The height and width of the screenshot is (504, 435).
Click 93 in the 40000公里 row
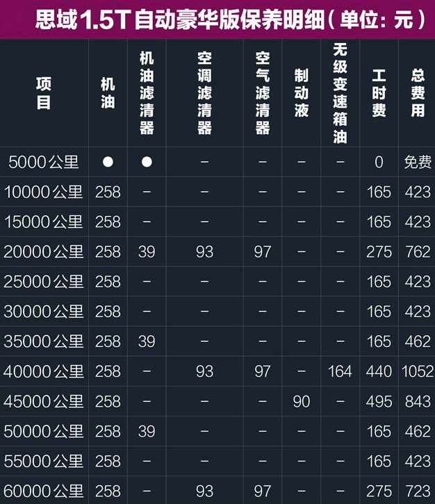(x=205, y=372)
